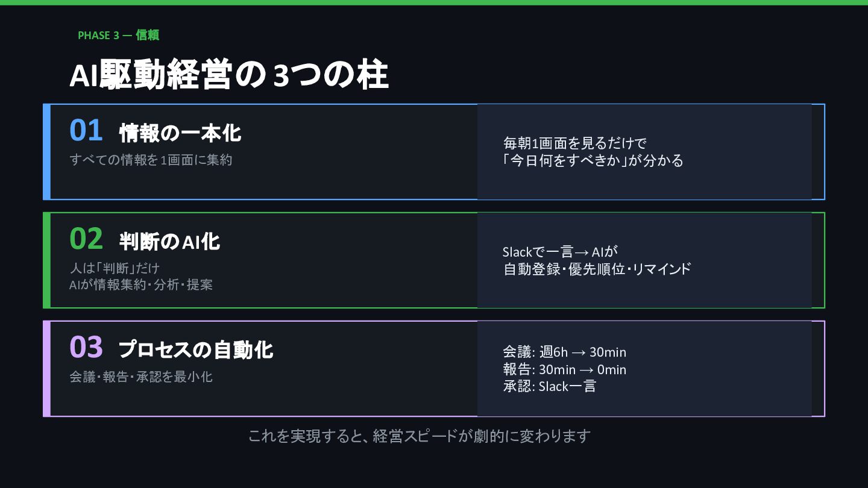The width and height of the screenshot is (868, 488).
Task: Click the blue accent bar of pillar 01
Action: (x=46, y=152)
